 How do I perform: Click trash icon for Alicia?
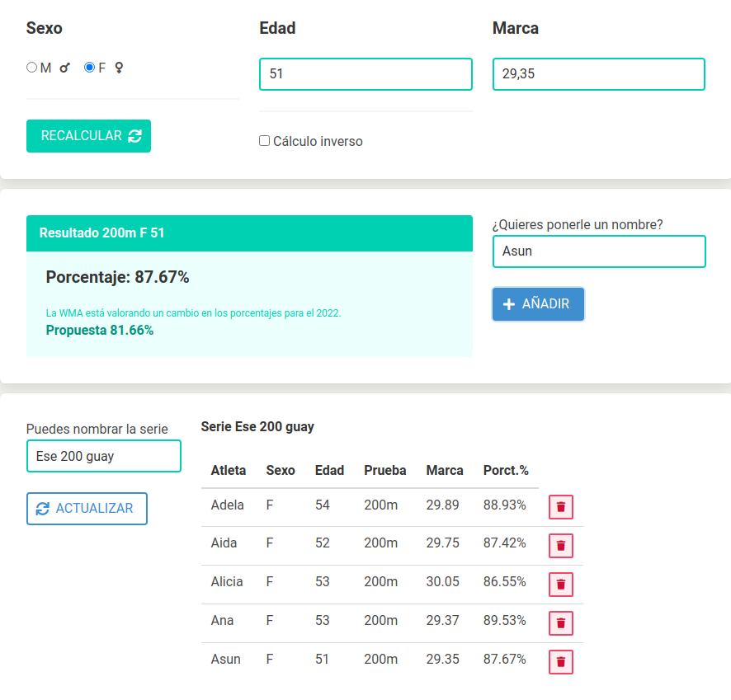561,585
